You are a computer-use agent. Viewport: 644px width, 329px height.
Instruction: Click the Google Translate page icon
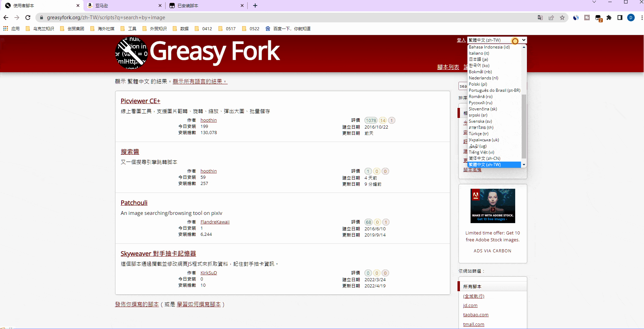540,18
